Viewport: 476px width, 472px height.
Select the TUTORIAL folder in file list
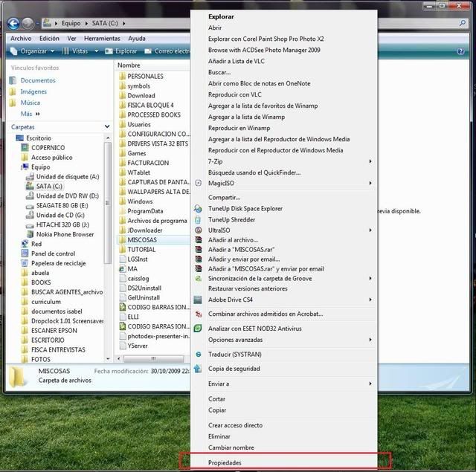(x=141, y=250)
